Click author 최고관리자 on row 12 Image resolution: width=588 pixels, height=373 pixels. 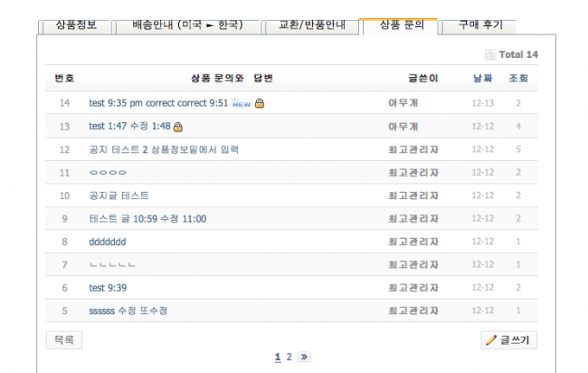(413, 149)
